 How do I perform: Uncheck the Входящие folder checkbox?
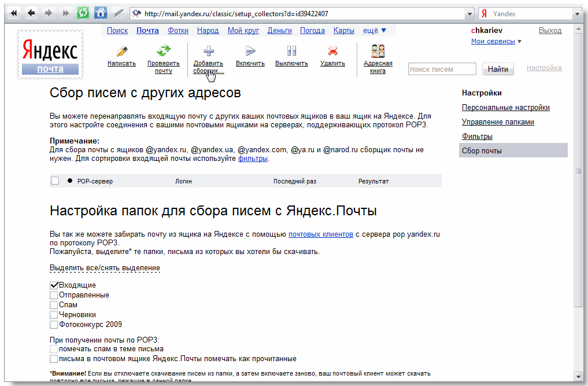point(54,285)
